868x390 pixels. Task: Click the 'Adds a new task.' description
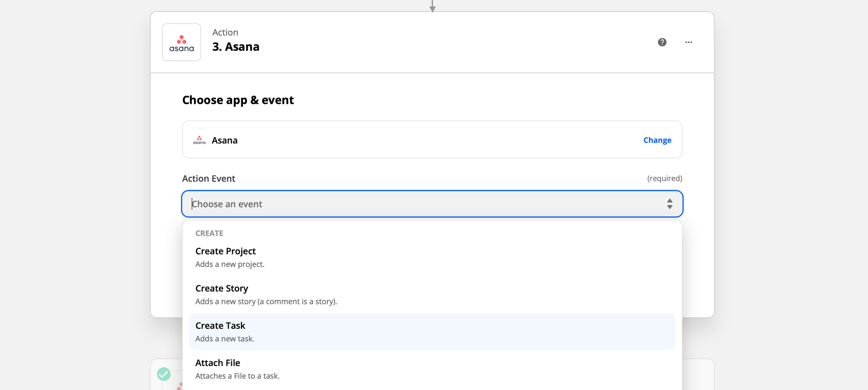[x=225, y=339]
